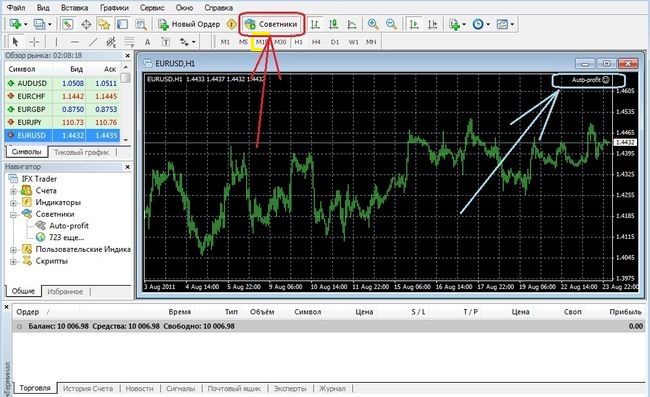
Task: Switch chart to bar chart icon
Action: pyautogui.click(x=315, y=24)
